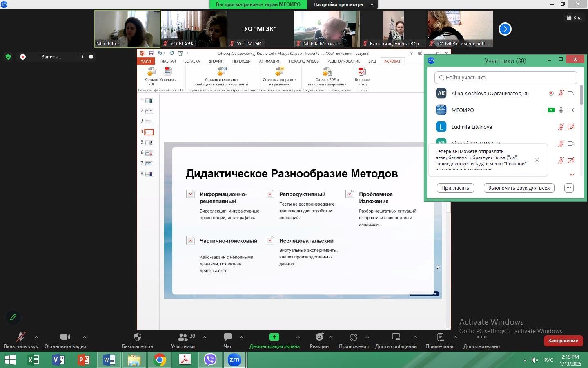Pause the recording
This screenshot has width=588, height=368.
click(x=81, y=57)
